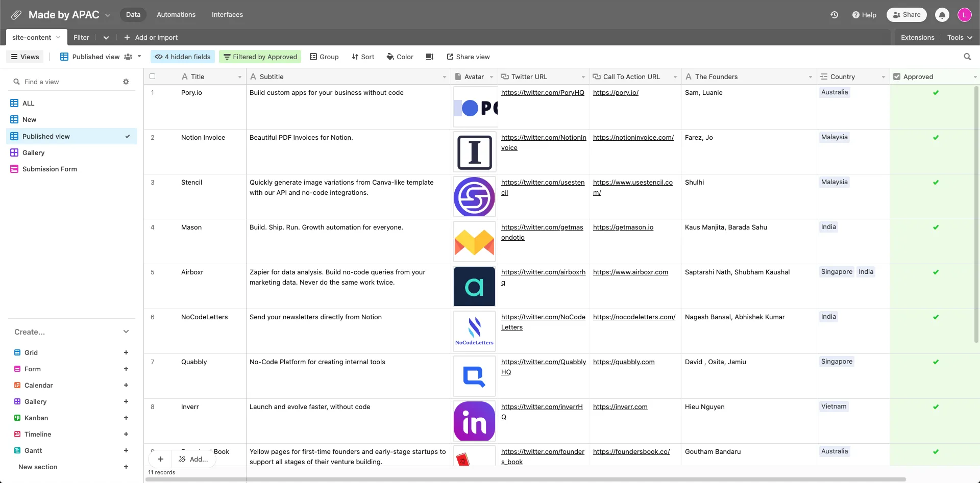
Task: Click the add record plus button
Action: pos(160,459)
